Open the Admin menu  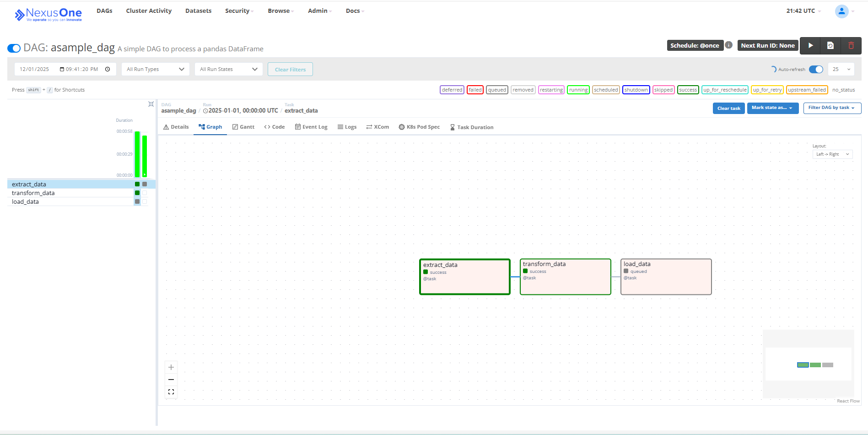point(320,11)
